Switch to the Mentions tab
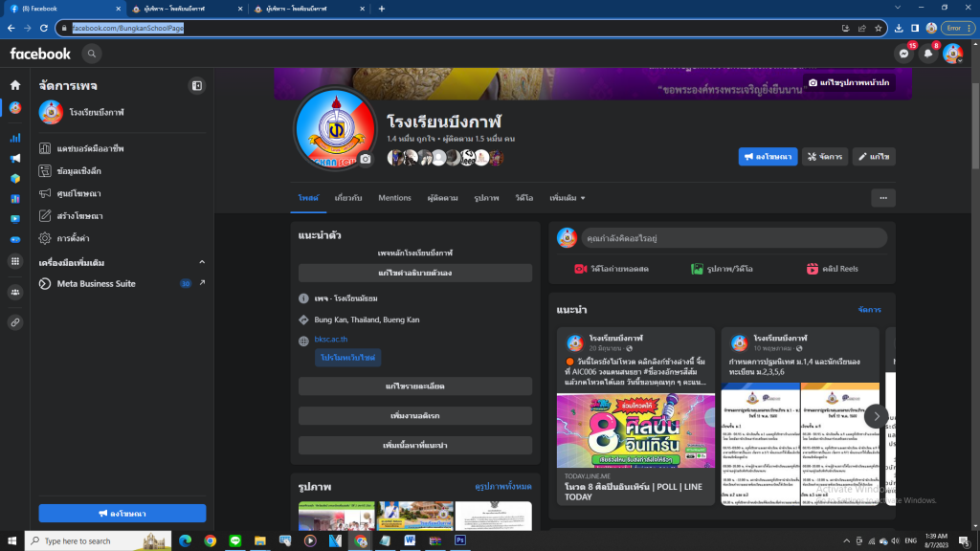Image resolution: width=980 pixels, height=551 pixels. tap(394, 198)
